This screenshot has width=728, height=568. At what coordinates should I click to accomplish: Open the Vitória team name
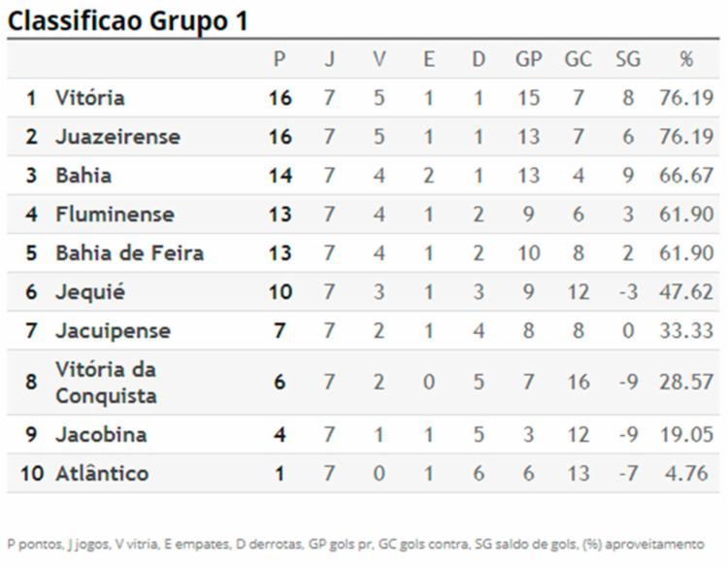point(90,98)
